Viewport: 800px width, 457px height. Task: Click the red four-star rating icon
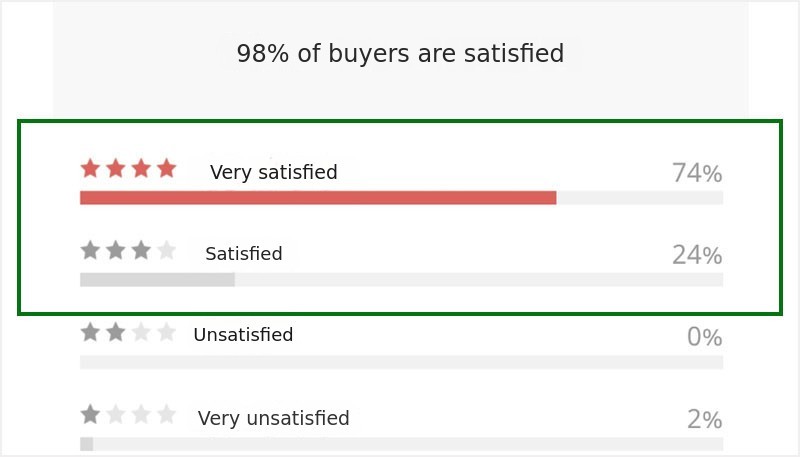pyautogui.click(x=129, y=168)
